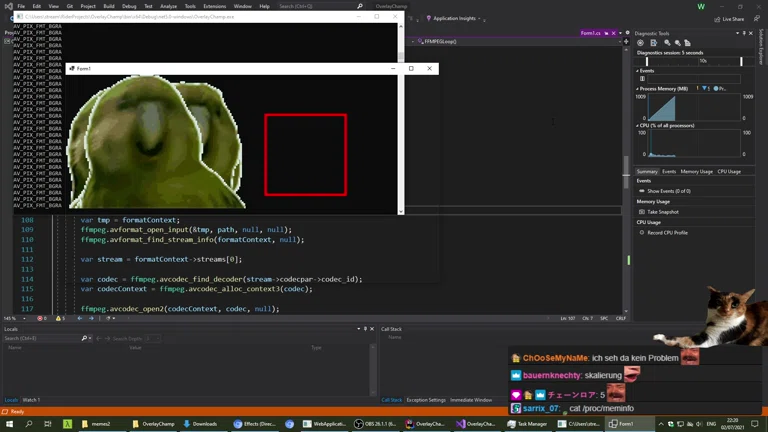
Task: Switch to Memory Usage tab
Action: (x=696, y=172)
